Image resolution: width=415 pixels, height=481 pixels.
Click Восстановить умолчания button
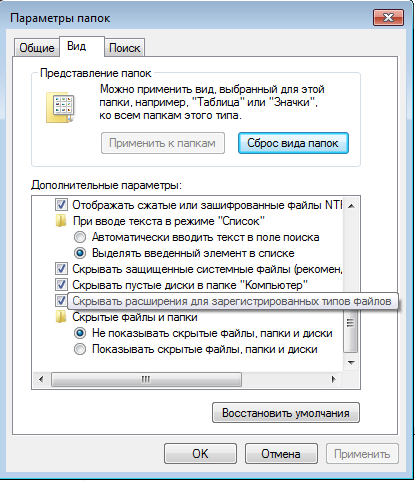click(x=286, y=413)
